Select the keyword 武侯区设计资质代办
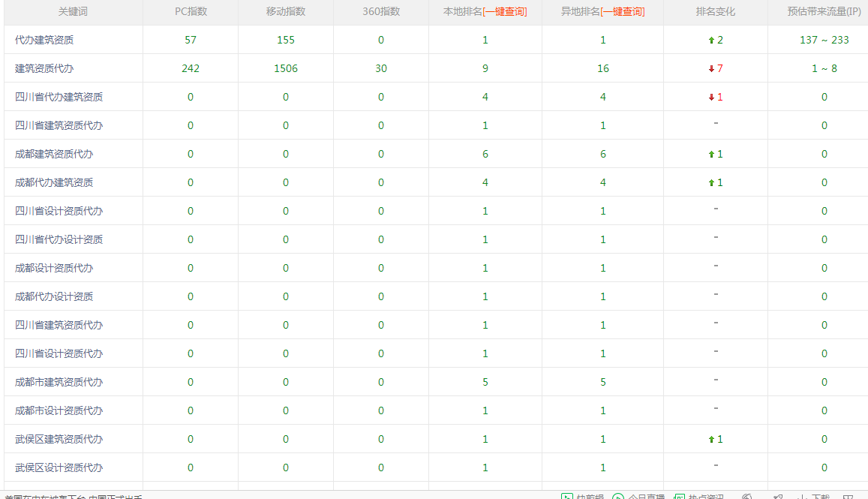The width and height of the screenshot is (868, 499). 59,467
